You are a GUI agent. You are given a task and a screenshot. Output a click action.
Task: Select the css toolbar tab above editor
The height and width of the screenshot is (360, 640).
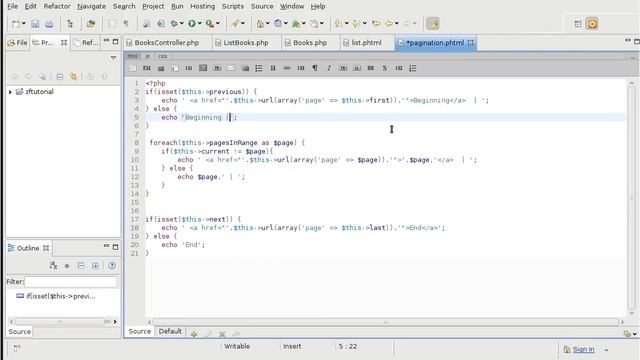[x=162, y=56]
